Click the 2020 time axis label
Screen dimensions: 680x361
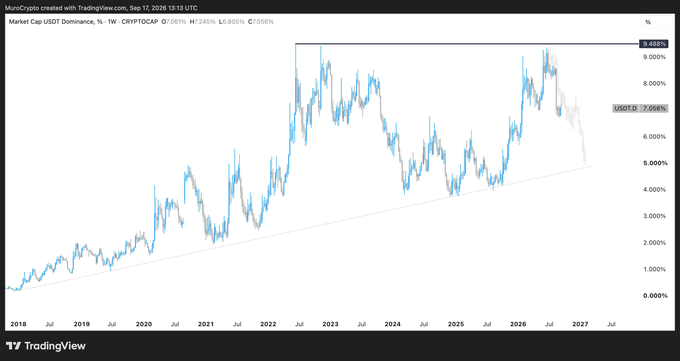pyautogui.click(x=144, y=324)
